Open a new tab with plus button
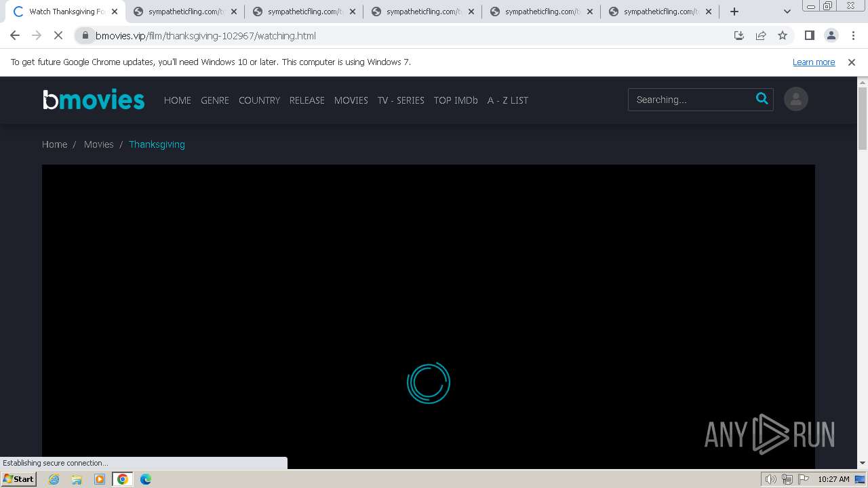Image resolution: width=868 pixels, height=488 pixels. tap(734, 12)
